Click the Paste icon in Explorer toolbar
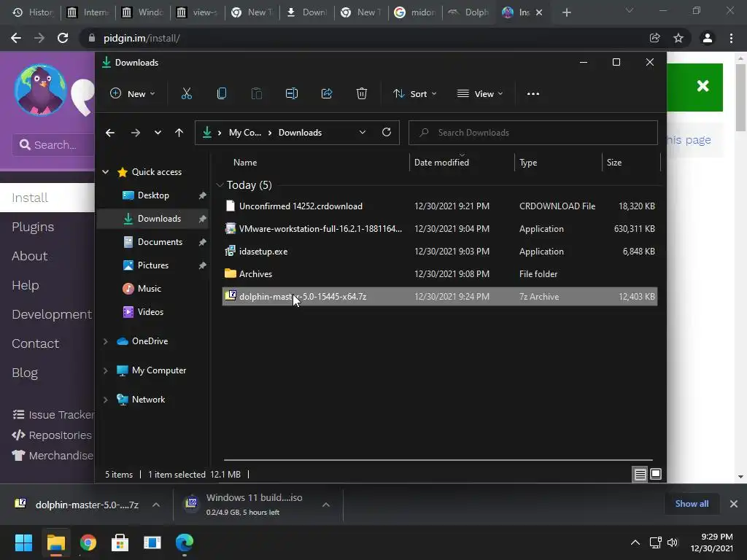This screenshot has height=560, width=747. pos(256,94)
